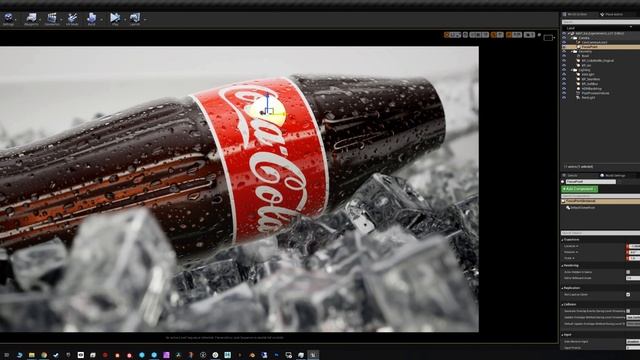Open the Blueprints toolbar button
This screenshot has height=360, width=640.
pyautogui.click(x=31, y=19)
